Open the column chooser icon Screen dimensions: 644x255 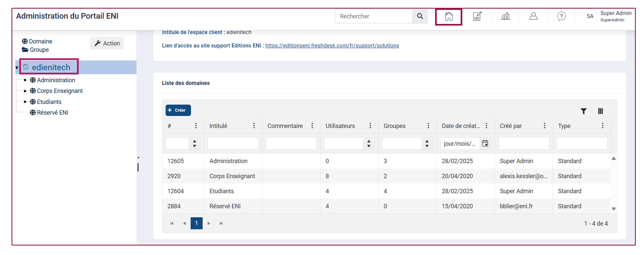[x=600, y=111]
